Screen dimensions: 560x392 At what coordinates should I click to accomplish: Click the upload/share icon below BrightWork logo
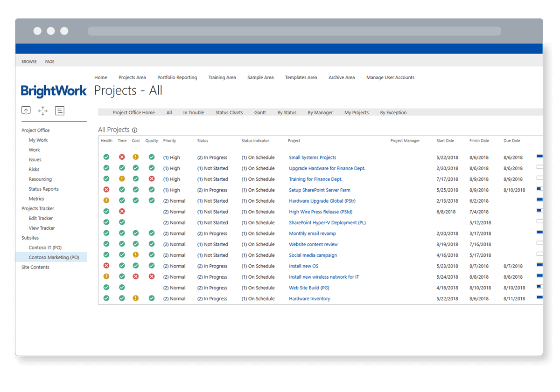click(x=26, y=110)
